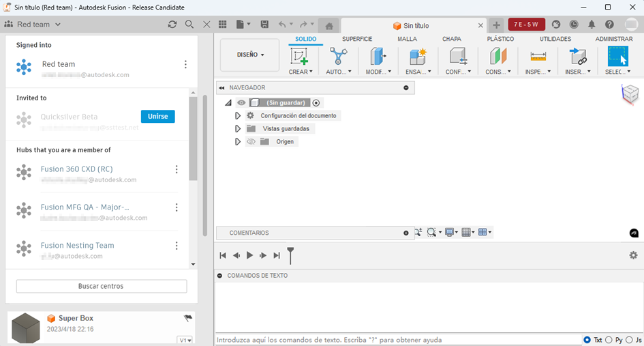This screenshot has width=644, height=346.
Task: Select the Txt radio button
Action: point(587,340)
